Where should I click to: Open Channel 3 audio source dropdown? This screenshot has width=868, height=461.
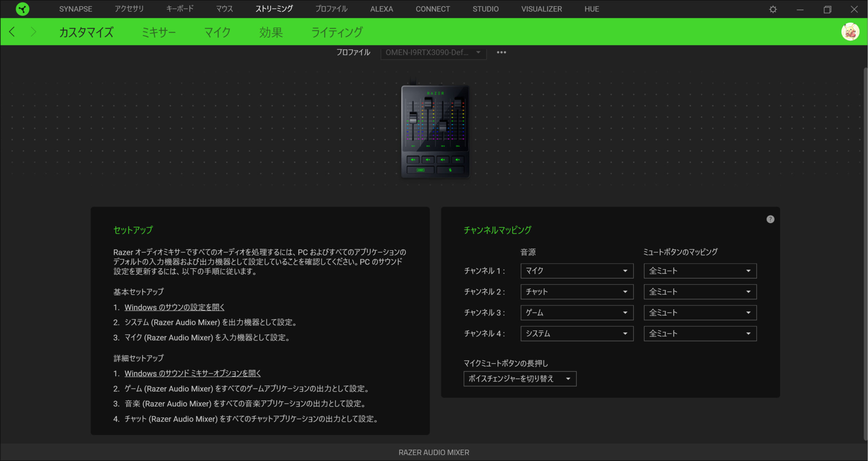pyautogui.click(x=577, y=313)
